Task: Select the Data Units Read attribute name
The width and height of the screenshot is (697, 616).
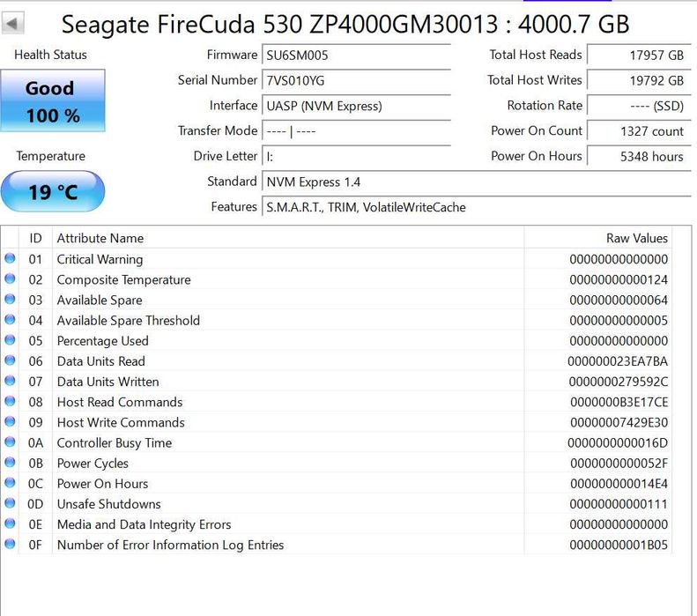Action: [x=101, y=361]
